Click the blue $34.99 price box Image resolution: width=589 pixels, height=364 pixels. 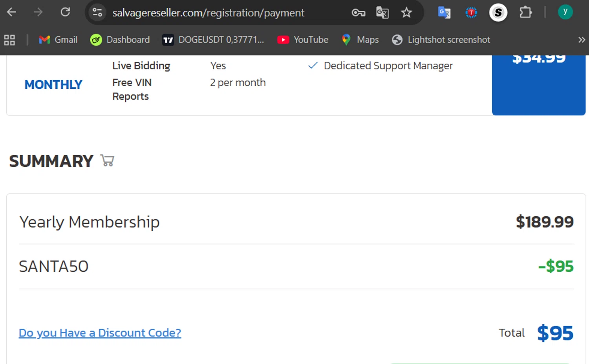coord(539,85)
